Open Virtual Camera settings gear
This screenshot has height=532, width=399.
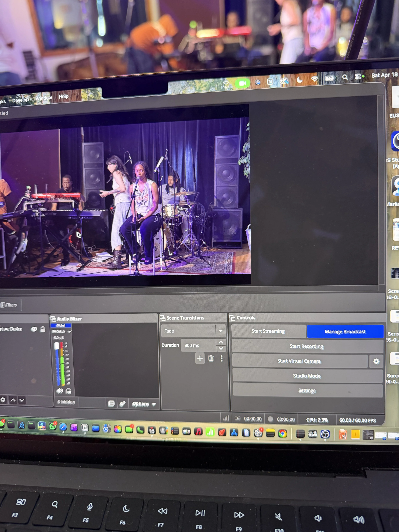(376, 361)
